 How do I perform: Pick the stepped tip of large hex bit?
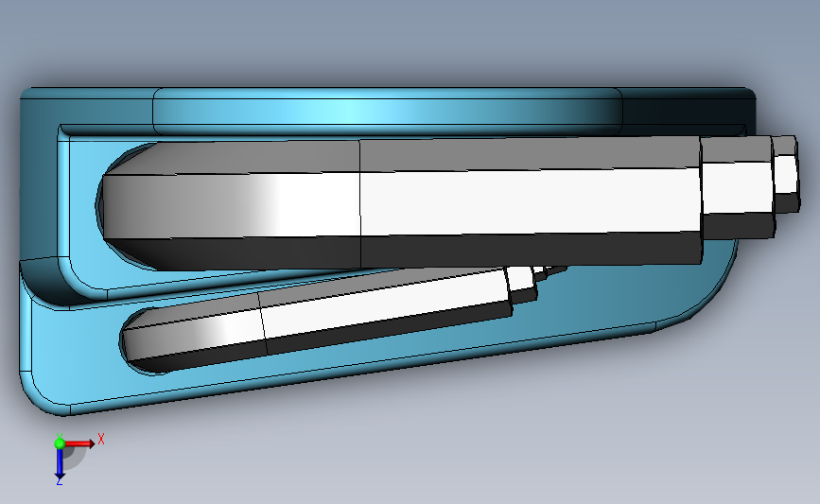750,186
